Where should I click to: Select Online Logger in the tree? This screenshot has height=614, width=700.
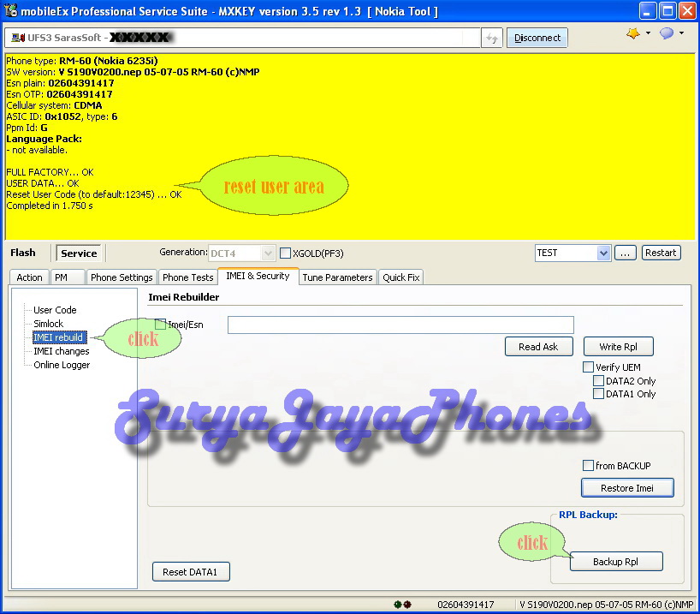click(62, 365)
